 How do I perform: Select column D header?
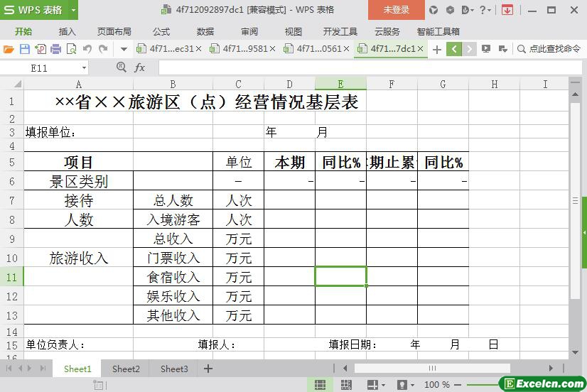289,85
